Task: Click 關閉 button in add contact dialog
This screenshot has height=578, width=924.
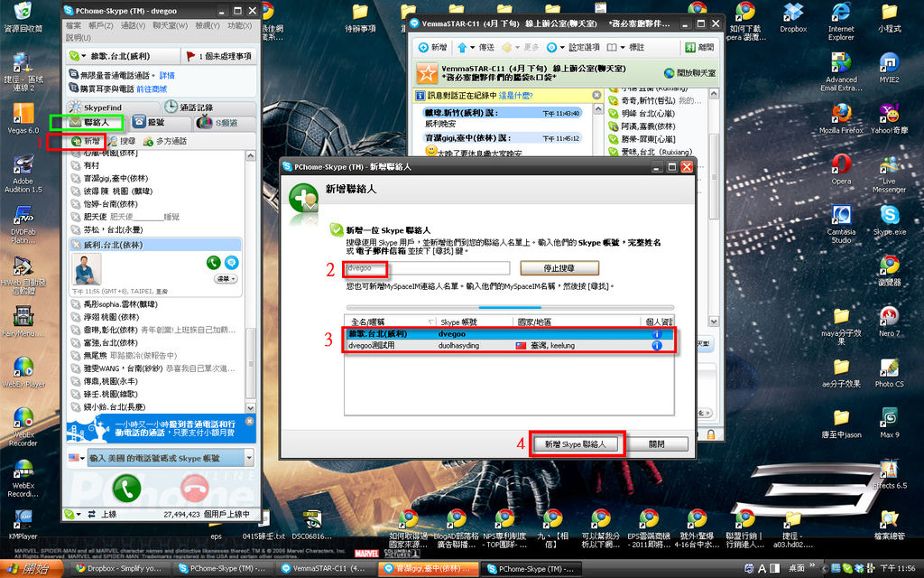Action: click(657, 444)
